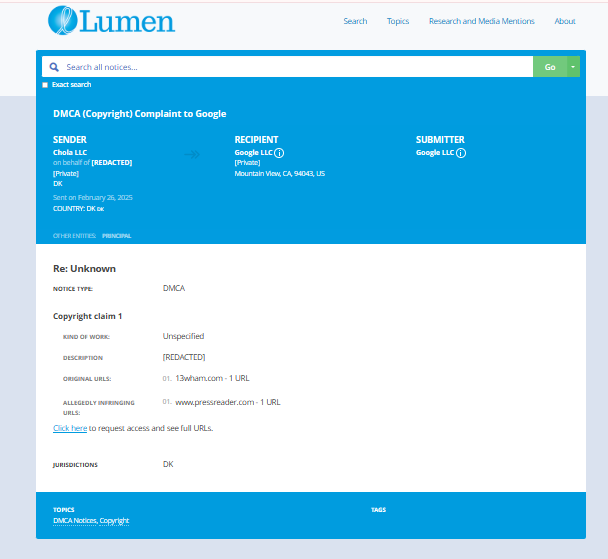
Task: Select the 'COUNTRY: DK' text
Action: tap(78, 209)
